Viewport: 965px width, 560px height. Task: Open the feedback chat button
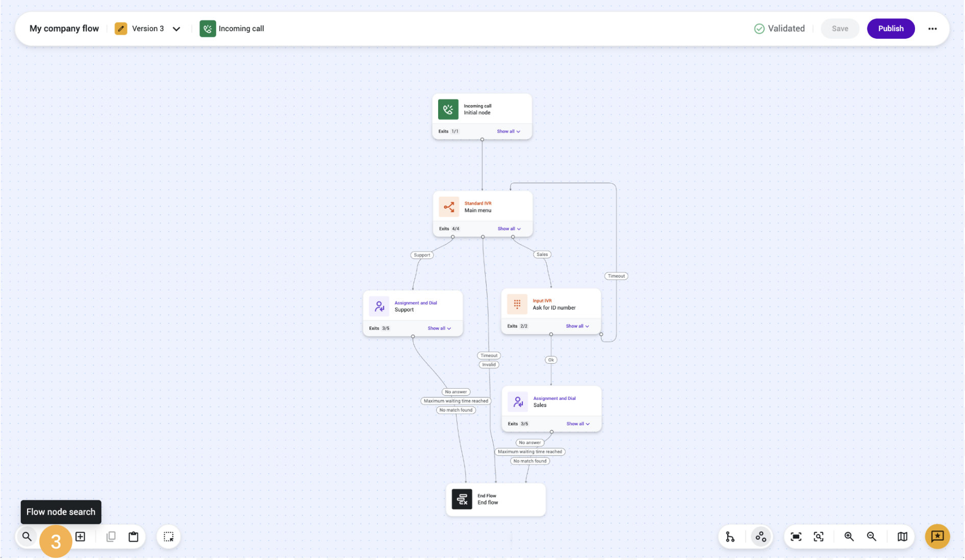point(937,537)
